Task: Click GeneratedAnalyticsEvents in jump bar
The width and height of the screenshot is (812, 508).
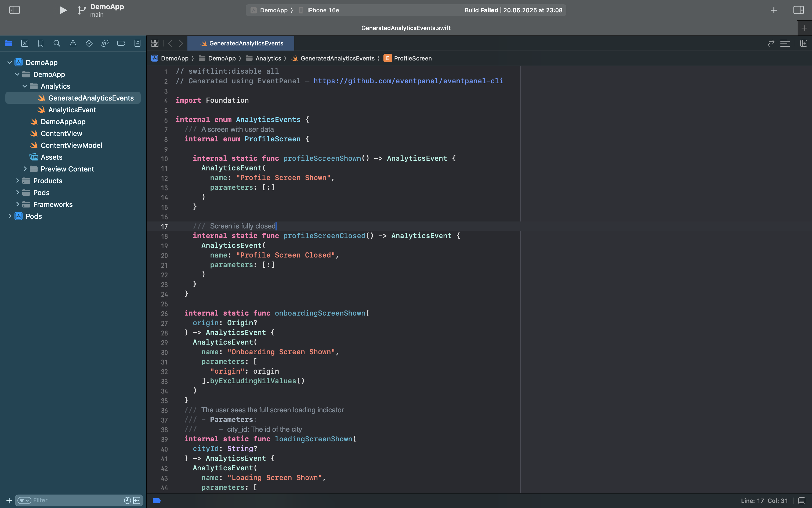Action: [333, 59]
